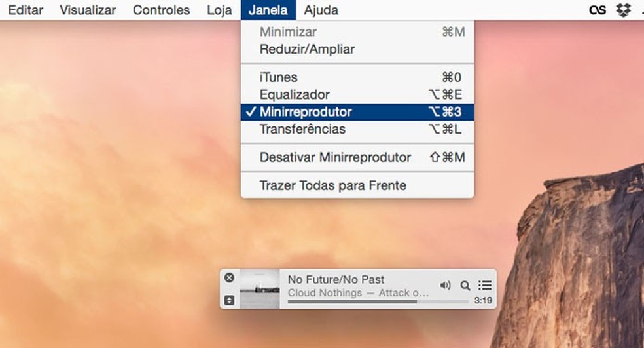Select Trazer Todas para Frente
This screenshot has height=348, width=644.
point(357,185)
